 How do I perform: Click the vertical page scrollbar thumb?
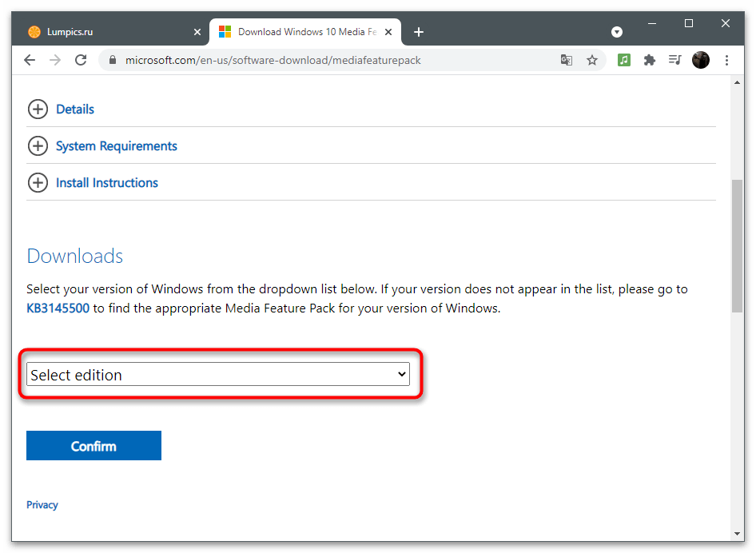tap(737, 245)
